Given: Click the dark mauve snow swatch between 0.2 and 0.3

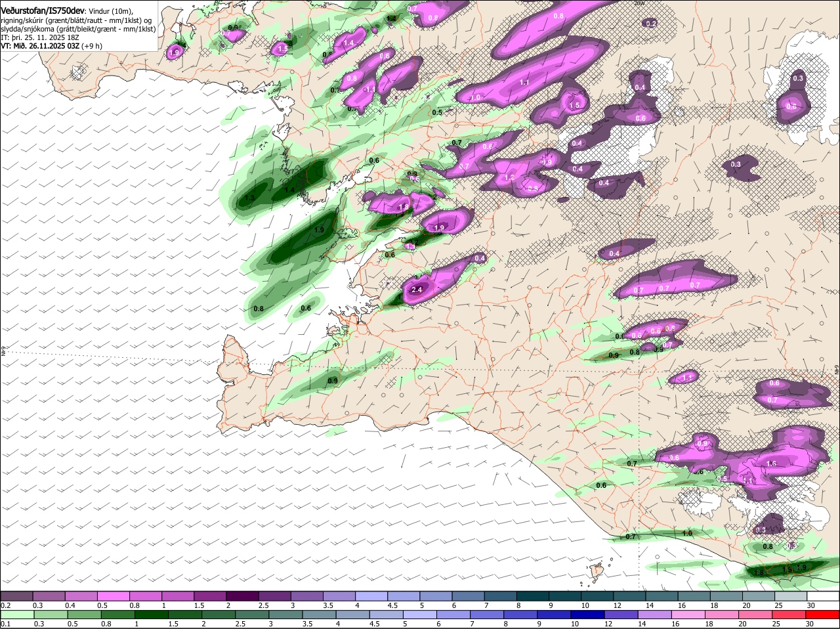Looking at the screenshot, I should 16,596.
